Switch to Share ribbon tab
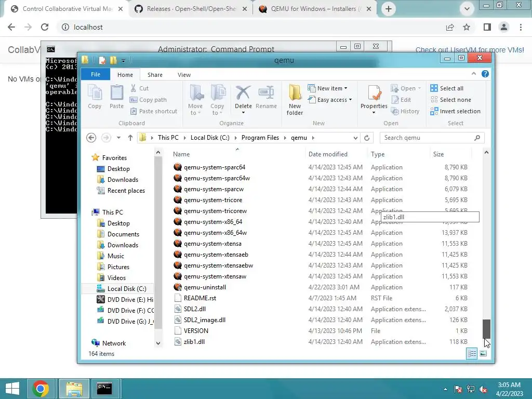 [x=155, y=75]
